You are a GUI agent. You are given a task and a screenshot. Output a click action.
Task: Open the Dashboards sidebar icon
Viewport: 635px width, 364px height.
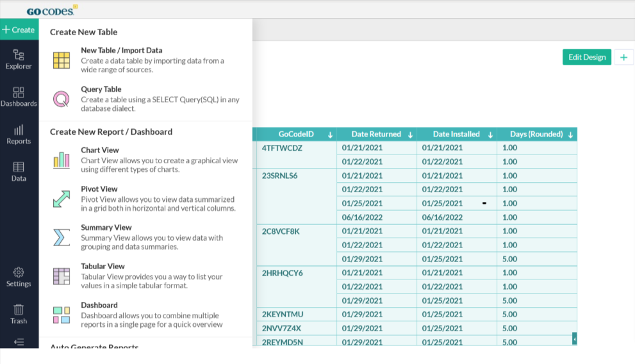click(19, 97)
